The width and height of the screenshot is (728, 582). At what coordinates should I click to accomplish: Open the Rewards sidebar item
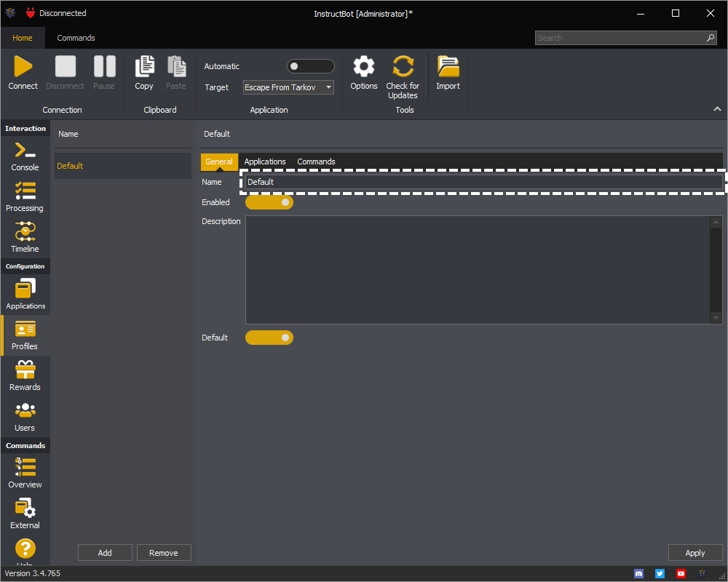(x=25, y=376)
